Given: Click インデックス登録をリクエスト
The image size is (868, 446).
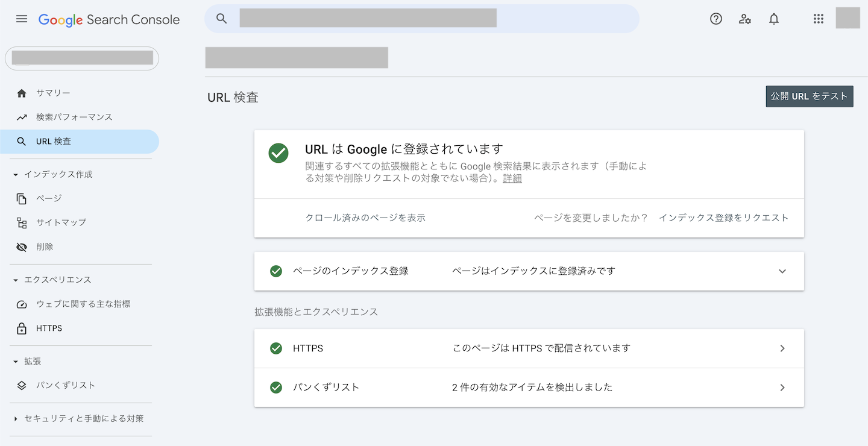Looking at the screenshot, I should 724,218.
